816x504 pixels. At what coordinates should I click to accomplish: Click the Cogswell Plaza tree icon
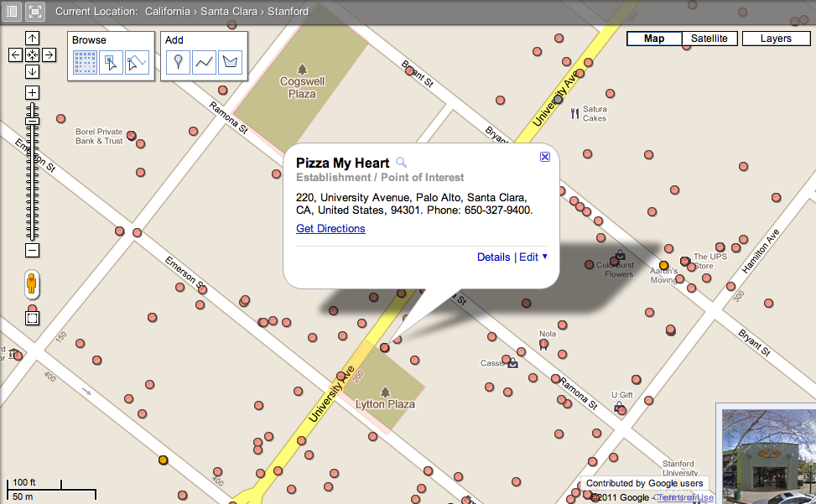(x=302, y=69)
